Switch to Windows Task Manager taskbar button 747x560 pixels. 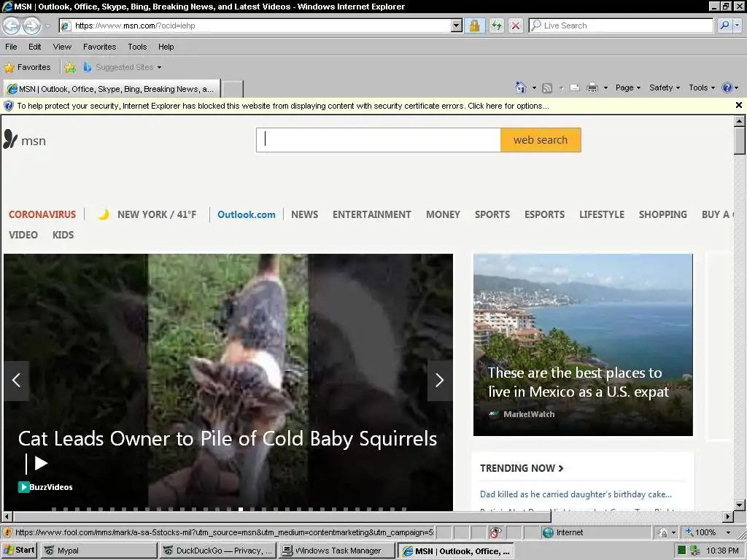(337, 551)
